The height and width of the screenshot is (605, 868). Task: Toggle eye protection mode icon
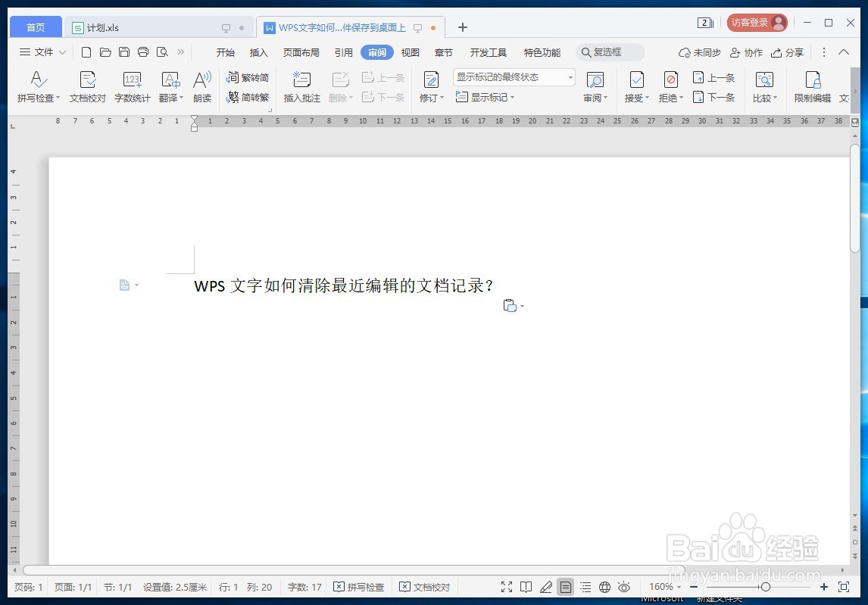(624, 587)
